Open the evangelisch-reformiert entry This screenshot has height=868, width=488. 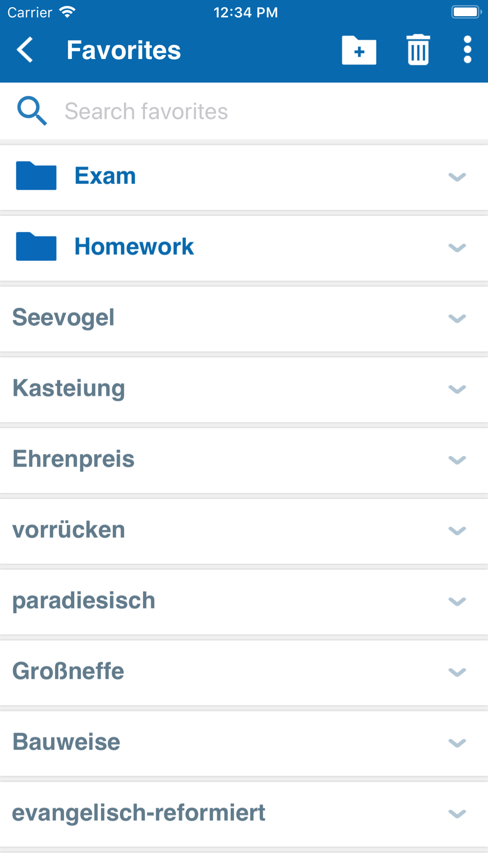pyautogui.click(x=139, y=813)
